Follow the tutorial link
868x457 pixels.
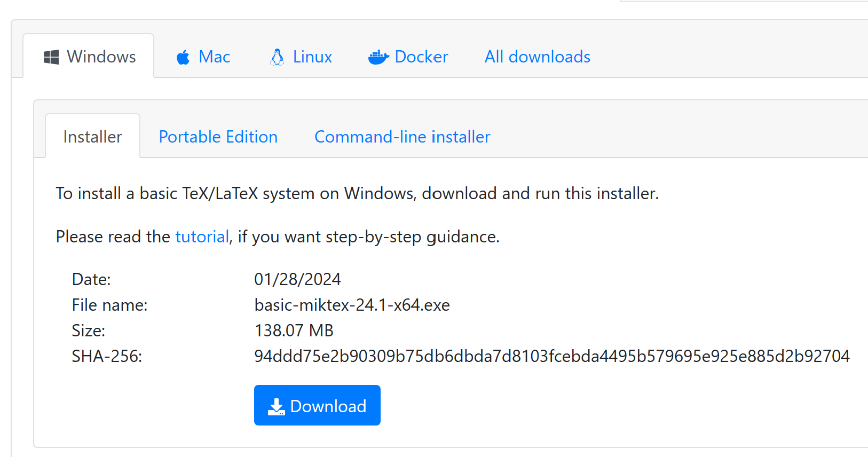[x=202, y=237]
